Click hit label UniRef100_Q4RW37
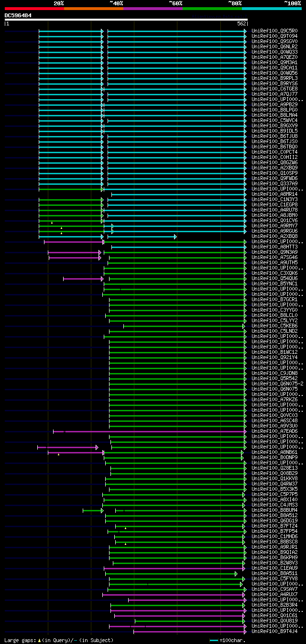 point(274,484)
